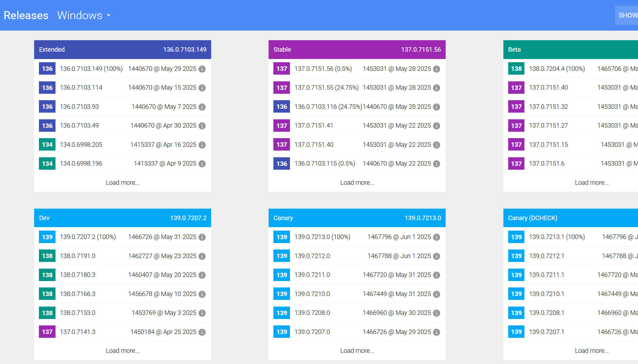
Task: Open info for 136.0.7103.149 Extended release
Action: [x=202, y=69]
